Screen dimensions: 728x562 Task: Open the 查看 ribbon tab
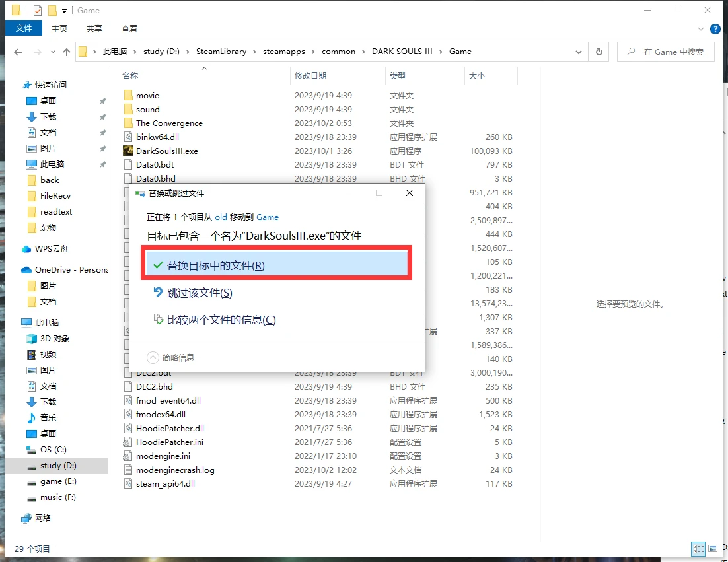click(x=129, y=29)
